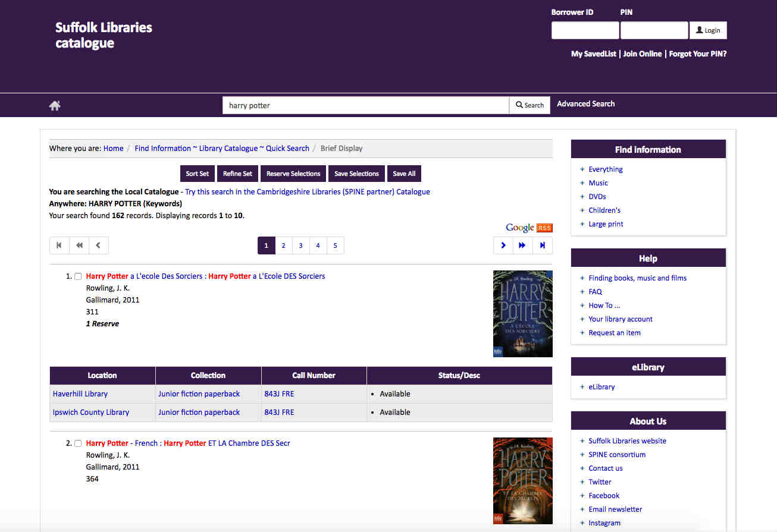
Task: Click Refine Set button
Action: (x=237, y=174)
